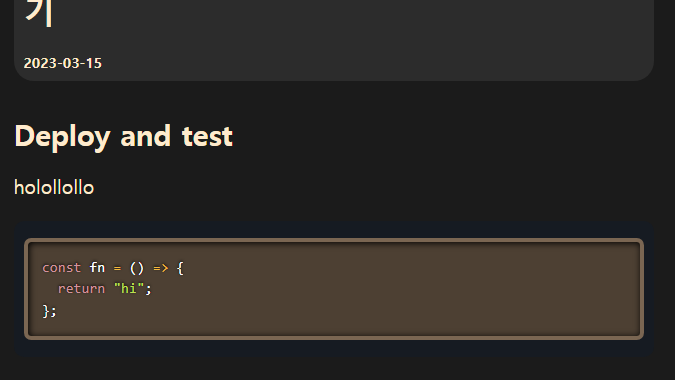Click the word "and" in the heading
Screen dimensions: 675x380
click(146, 137)
